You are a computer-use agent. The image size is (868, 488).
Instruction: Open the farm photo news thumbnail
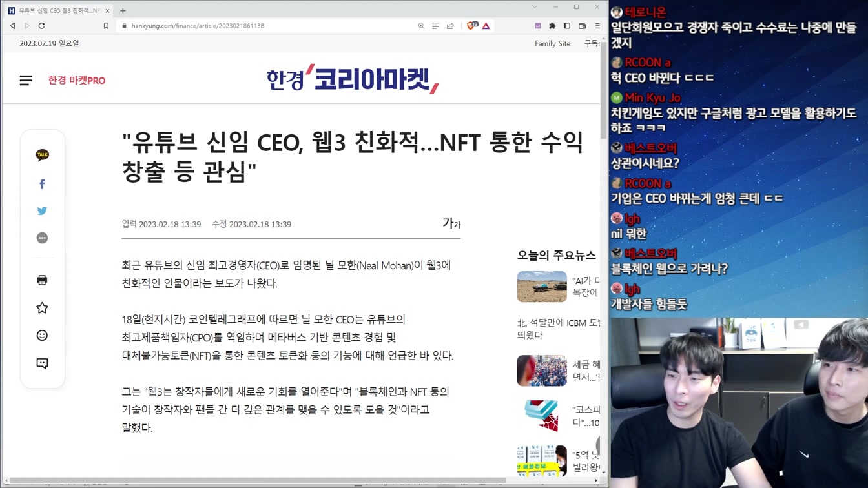pyautogui.click(x=542, y=287)
